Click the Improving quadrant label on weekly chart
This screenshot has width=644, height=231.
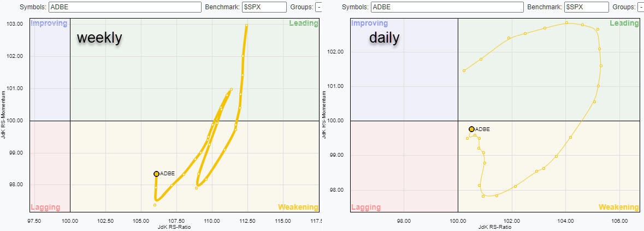(x=49, y=23)
